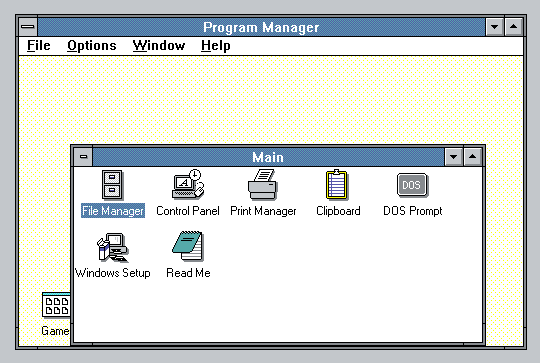Click the DOS Prompt label

click(413, 211)
